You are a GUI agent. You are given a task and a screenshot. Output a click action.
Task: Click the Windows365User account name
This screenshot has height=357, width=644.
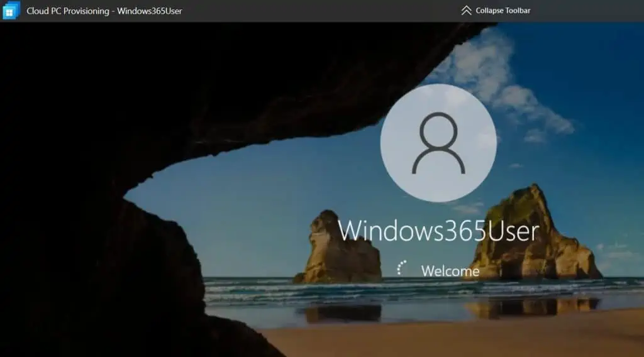click(438, 231)
